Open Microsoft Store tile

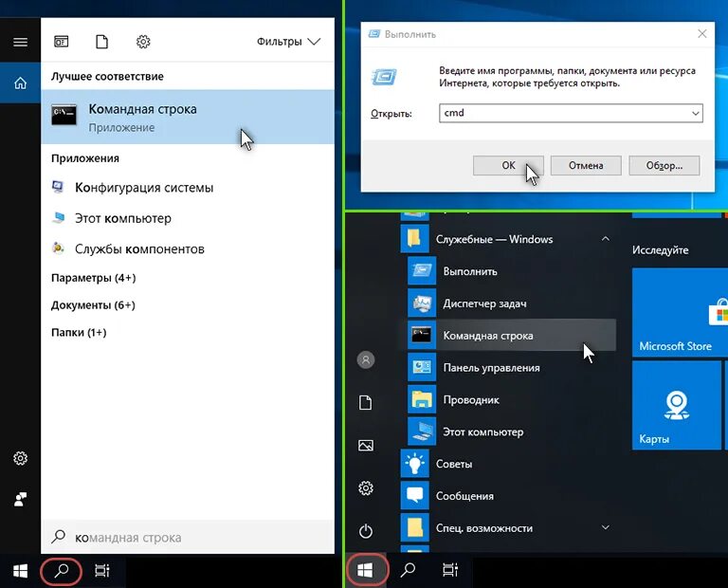(679, 312)
